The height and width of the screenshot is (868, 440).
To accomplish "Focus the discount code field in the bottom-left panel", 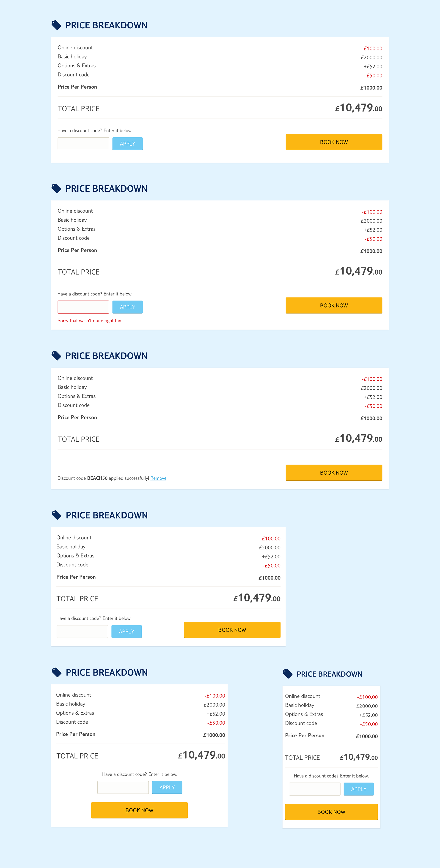I will click(x=123, y=787).
